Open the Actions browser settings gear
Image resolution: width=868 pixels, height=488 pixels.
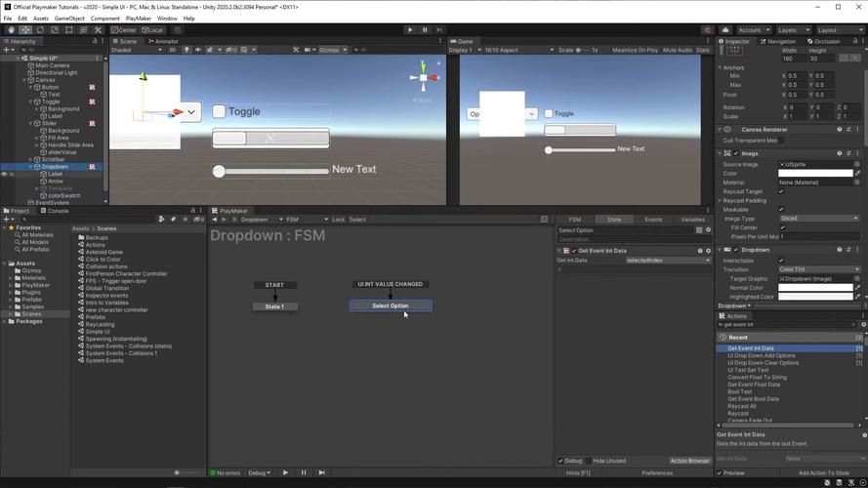[863, 325]
